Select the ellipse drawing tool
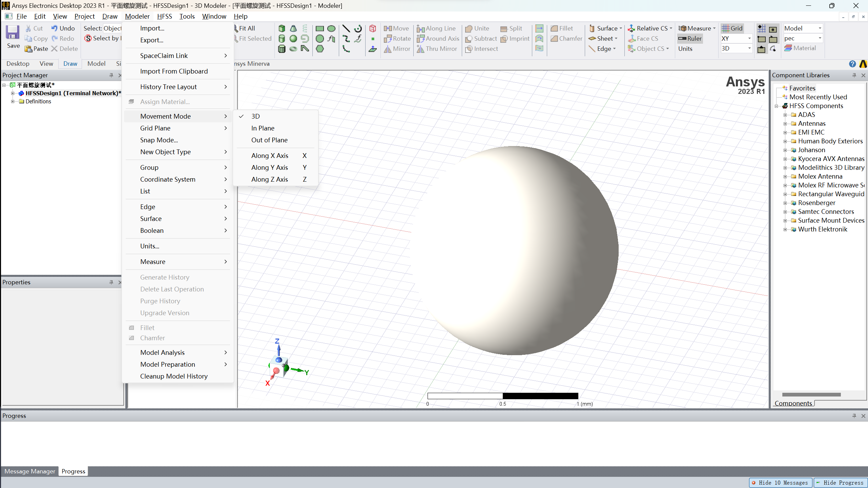The height and width of the screenshot is (488, 868). (x=331, y=28)
